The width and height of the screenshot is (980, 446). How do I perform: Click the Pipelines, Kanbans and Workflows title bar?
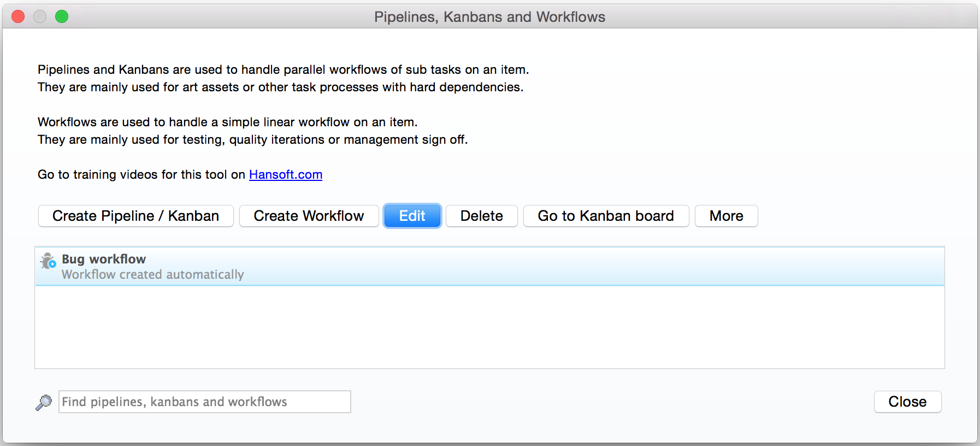point(490,17)
